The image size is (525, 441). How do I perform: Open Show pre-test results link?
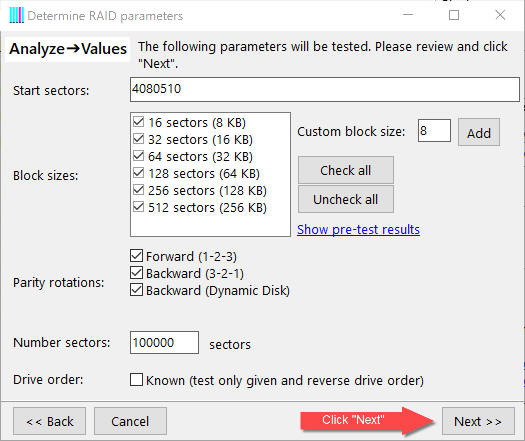[x=358, y=230]
